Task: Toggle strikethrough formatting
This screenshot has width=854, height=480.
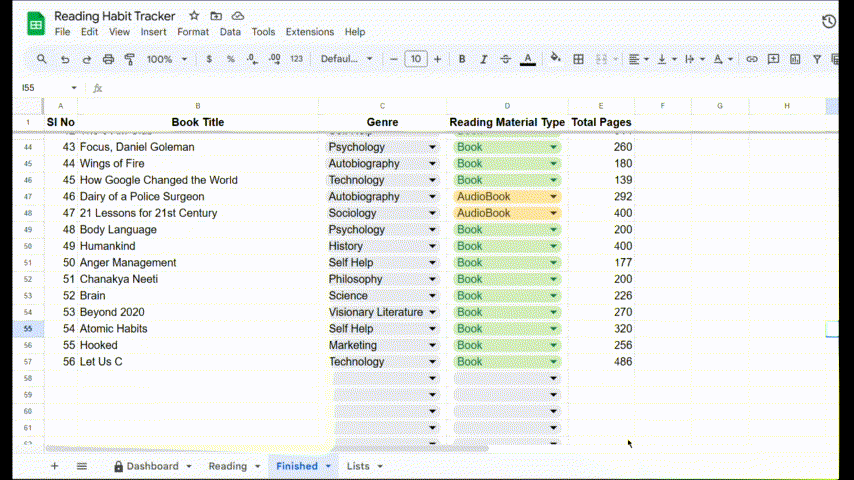Action: [x=505, y=59]
